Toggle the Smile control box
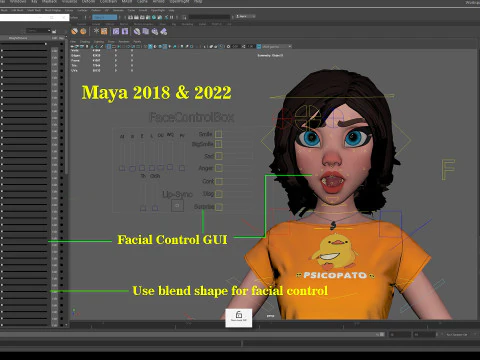This screenshot has height=360, width=480. click(219, 134)
